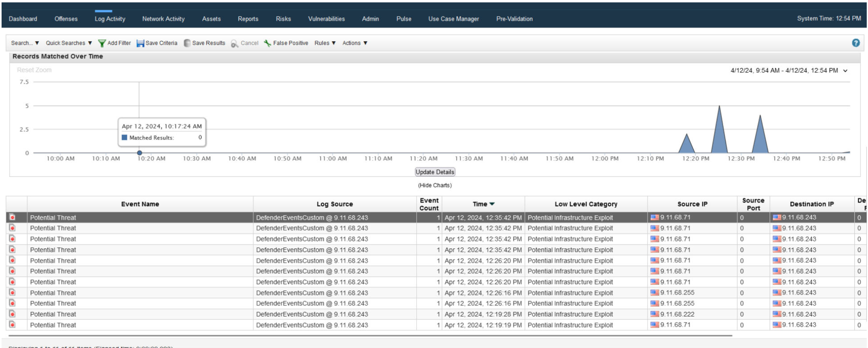Click the Save Results icon
This screenshot has height=348, width=868.
tap(187, 43)
